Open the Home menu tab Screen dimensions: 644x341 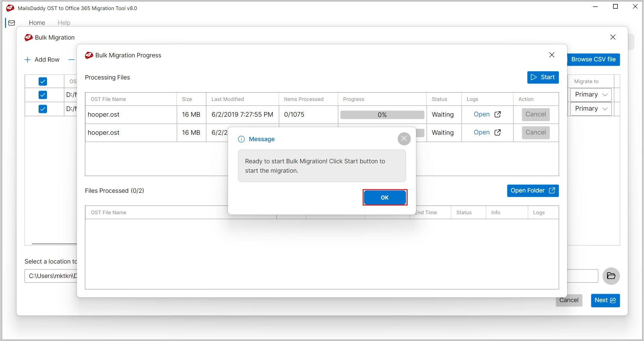(x=37, y=23)
